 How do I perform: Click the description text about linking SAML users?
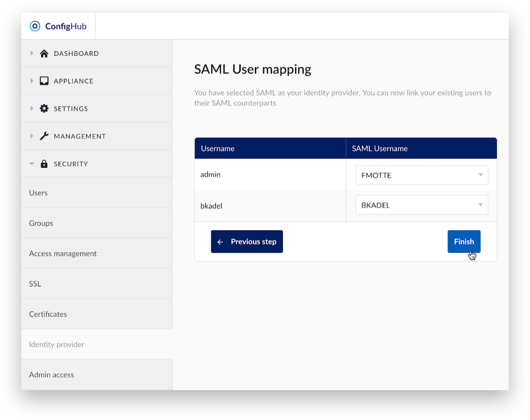point(343,98)
